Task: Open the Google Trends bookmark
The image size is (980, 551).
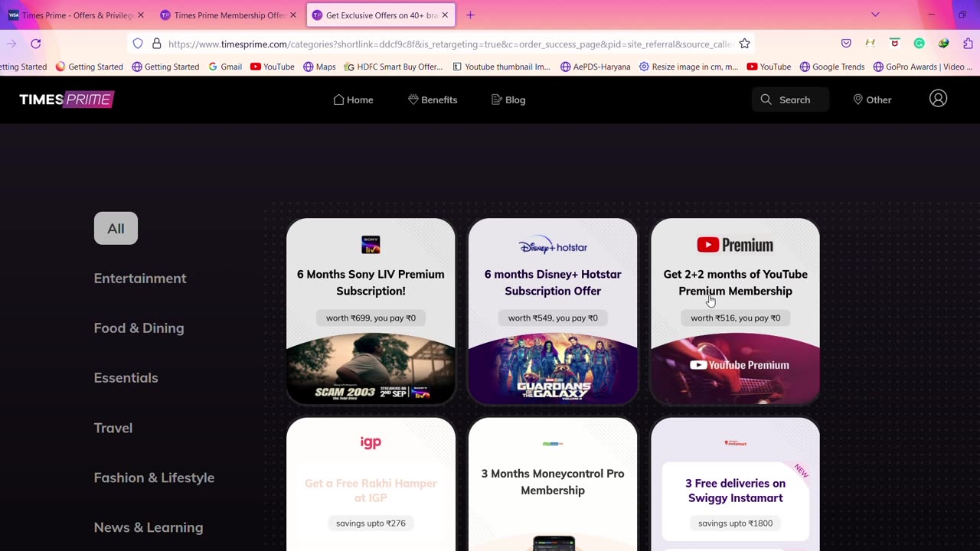Action: click(x=832, y=67)
